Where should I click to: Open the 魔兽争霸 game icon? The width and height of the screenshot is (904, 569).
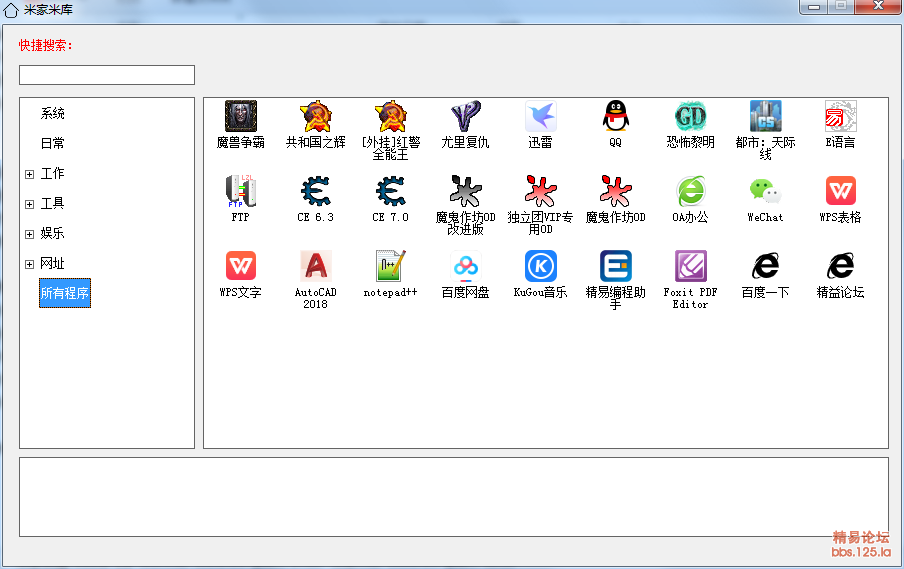(240, 116)
